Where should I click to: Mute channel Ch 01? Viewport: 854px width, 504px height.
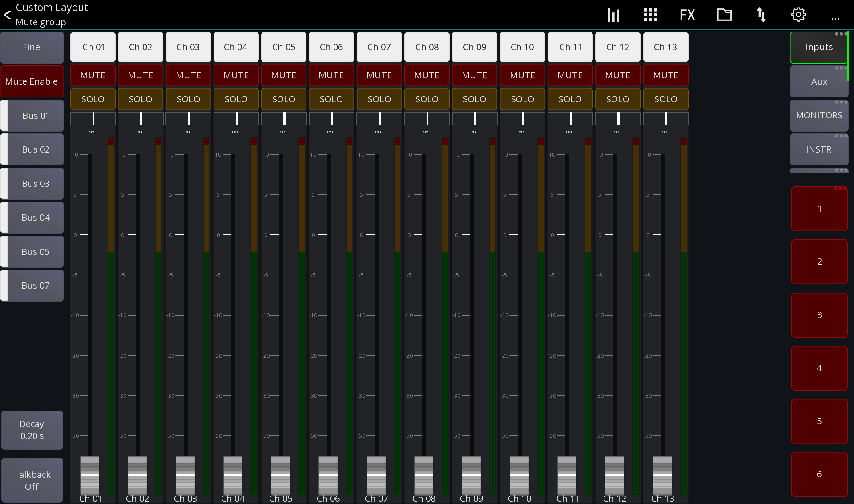coord(93,75)
